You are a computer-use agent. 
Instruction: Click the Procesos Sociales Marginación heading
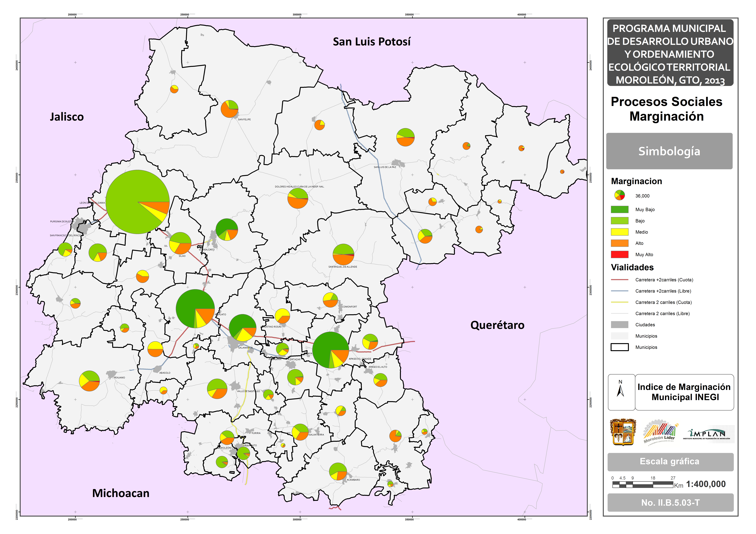point(666,109)
